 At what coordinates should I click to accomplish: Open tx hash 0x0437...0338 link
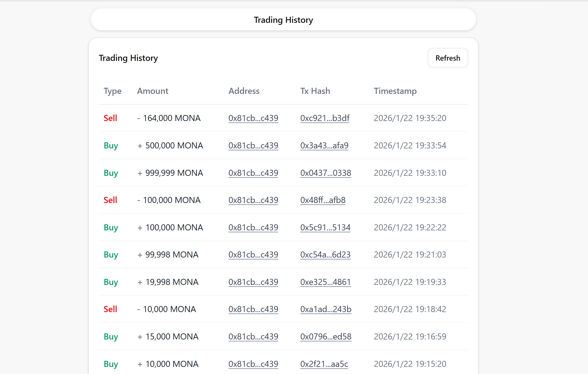325,173
